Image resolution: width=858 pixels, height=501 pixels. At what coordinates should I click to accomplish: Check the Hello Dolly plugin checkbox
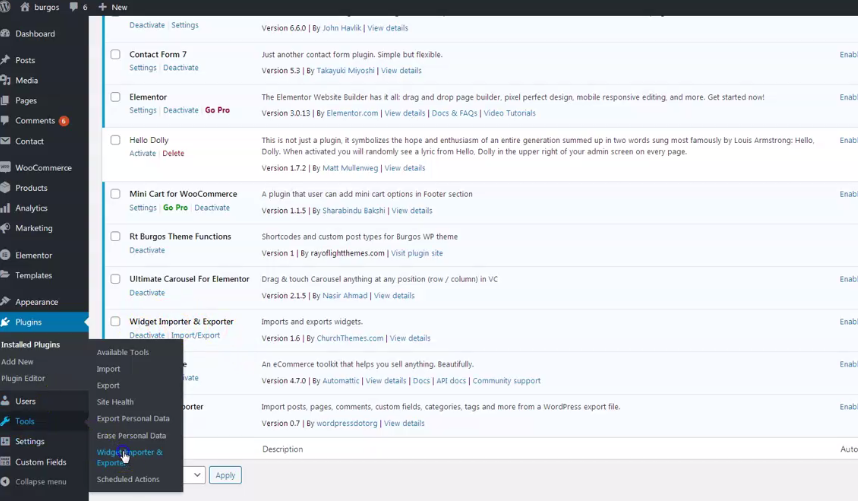click(x=115, y=140)
